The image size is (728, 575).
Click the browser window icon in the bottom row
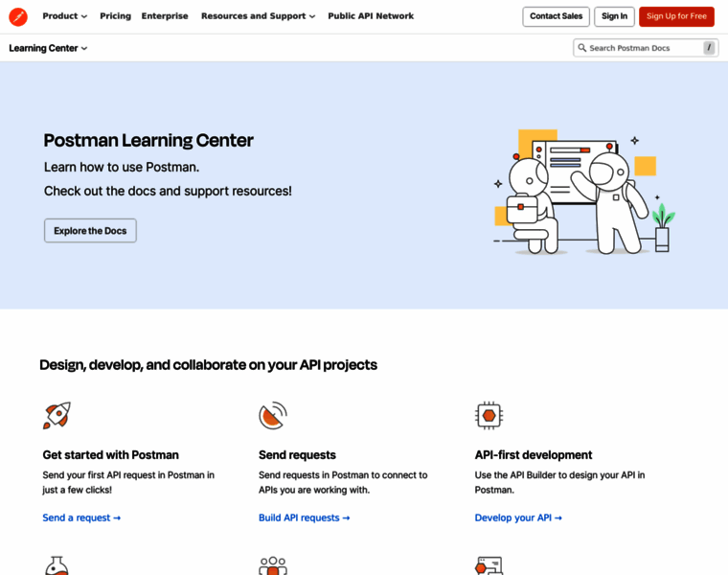pos(489,565)
